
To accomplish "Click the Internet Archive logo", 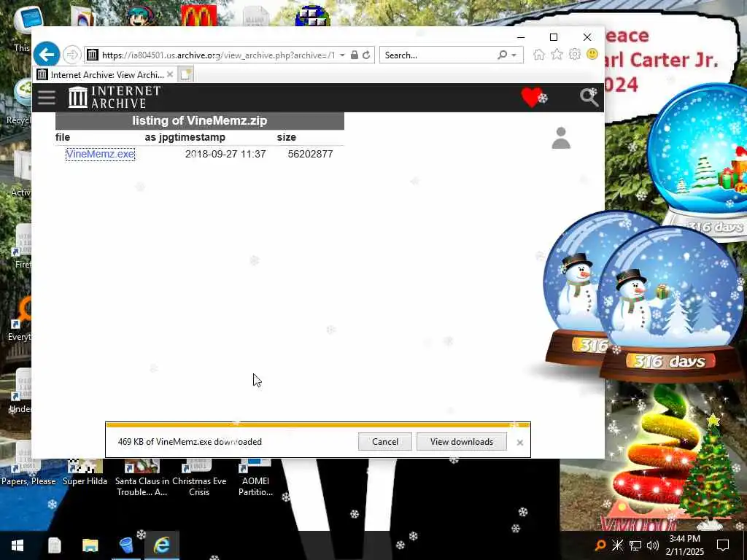I will (x=115, y=97).
